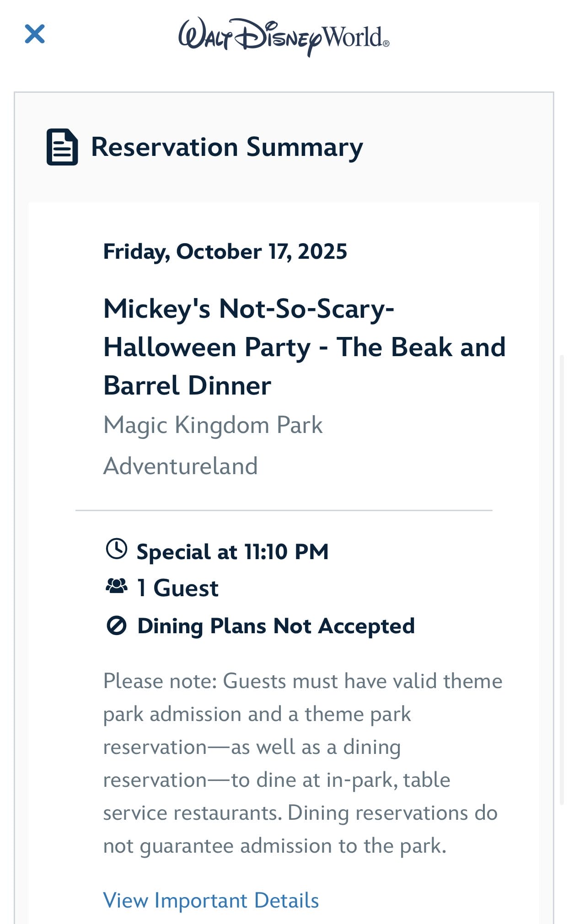This screenshot has height=924, width=568.
Task: Click the Friday, October 17, 2025 date
Action: tap(225, 251)
